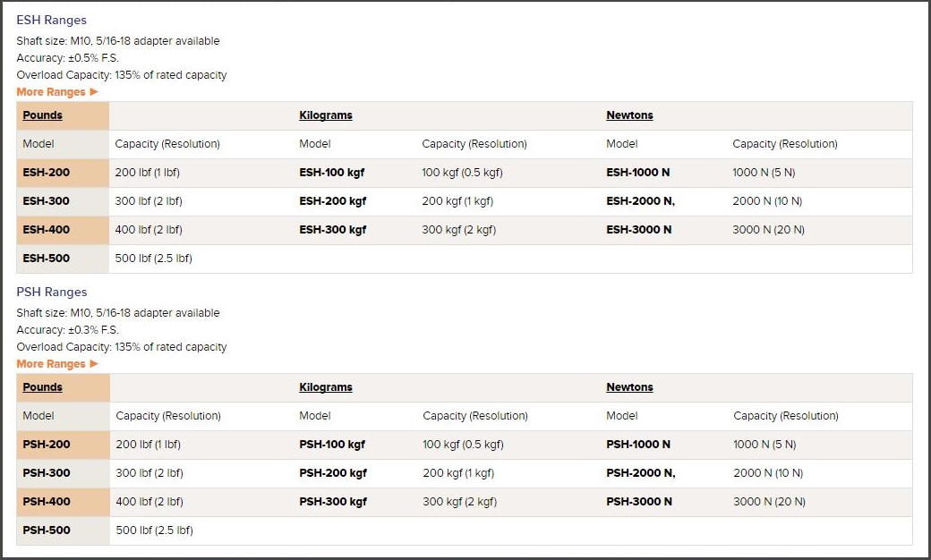Open the More Ranges link under PSH Ranges
Viewport: 931px width, 560px height.
pos(51,364)
